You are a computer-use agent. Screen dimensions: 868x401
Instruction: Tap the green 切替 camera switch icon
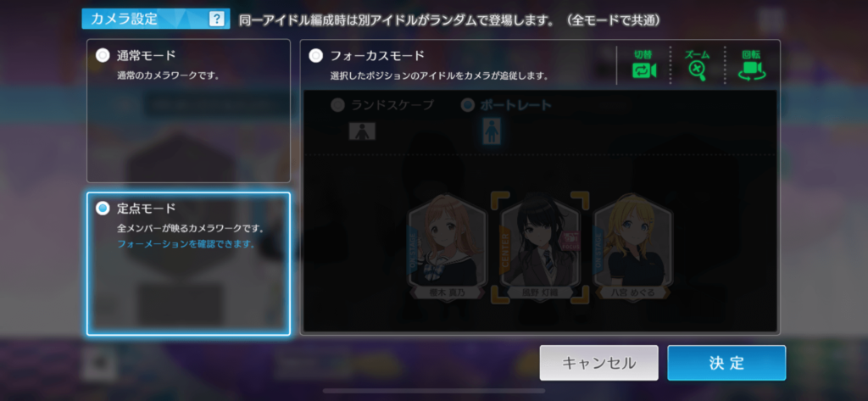(x=644, y=71)
